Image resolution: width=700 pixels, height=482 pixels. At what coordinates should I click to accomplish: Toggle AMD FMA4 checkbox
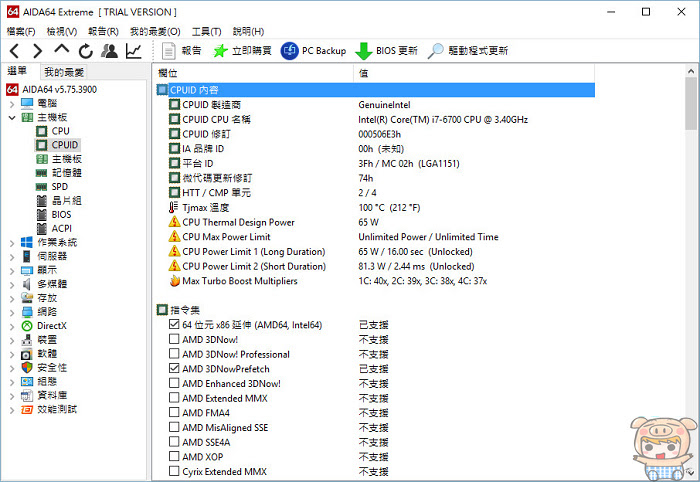coord(174,412)
